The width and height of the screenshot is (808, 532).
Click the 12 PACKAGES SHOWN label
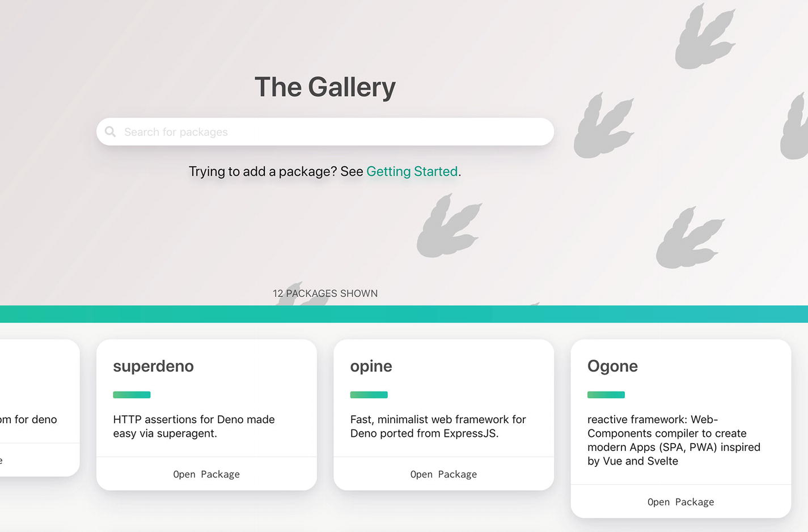(325, 293)
